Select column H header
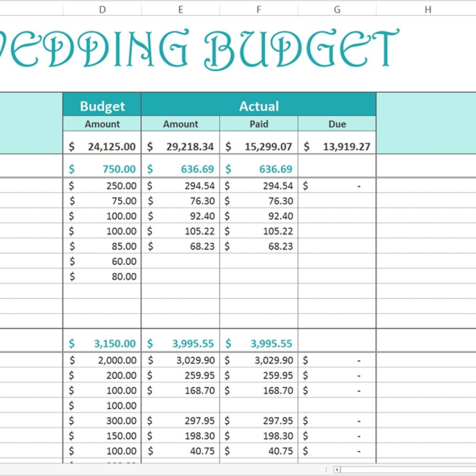 coord(426,7)
